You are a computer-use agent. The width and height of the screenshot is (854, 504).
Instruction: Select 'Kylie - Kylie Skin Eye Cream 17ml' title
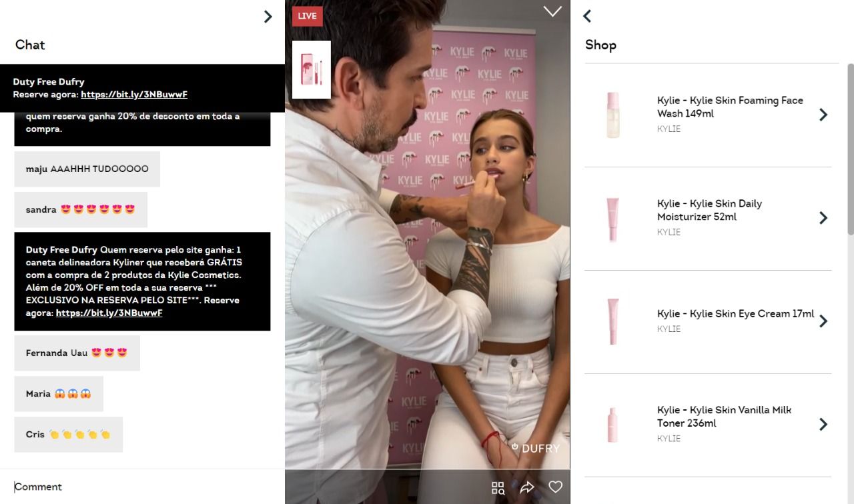pyautogui.click(x=735, y=313)
